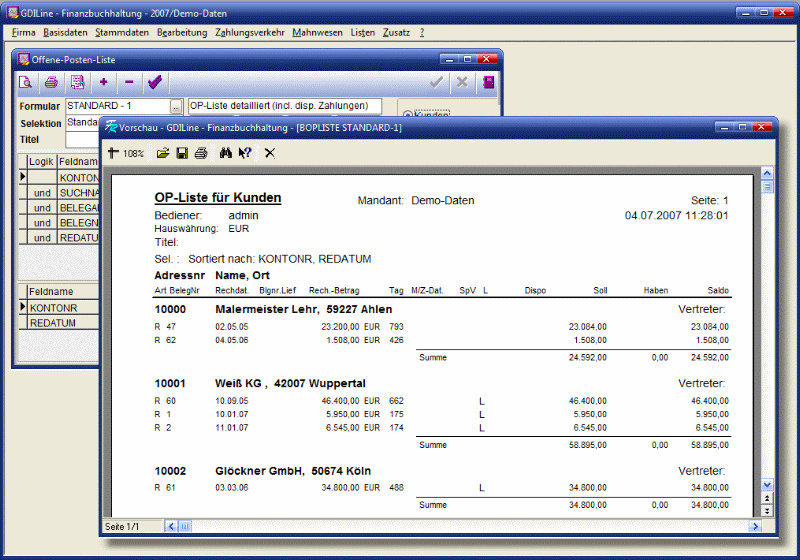800x560 pixels.
Task: Open the Mahnwesen menu
Action: click(317, 32)
